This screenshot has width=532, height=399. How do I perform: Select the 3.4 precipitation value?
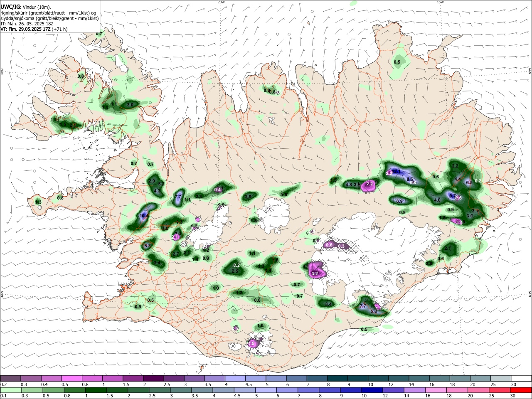(328, 304)
